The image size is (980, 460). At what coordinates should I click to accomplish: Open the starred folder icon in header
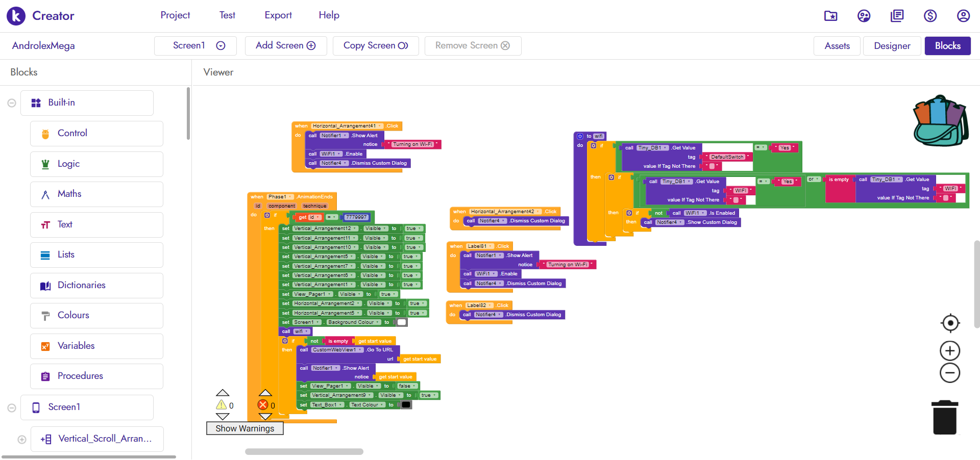click(x=830, y=16)
